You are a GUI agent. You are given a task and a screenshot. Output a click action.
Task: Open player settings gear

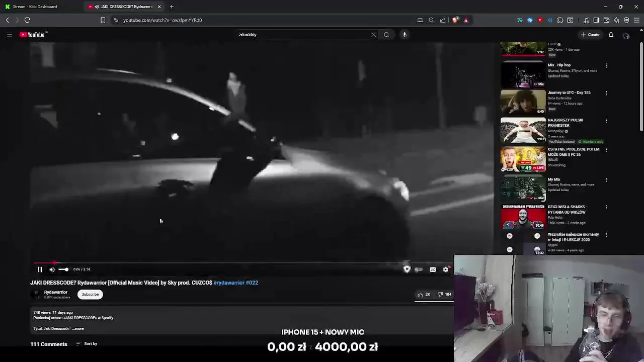446,269
